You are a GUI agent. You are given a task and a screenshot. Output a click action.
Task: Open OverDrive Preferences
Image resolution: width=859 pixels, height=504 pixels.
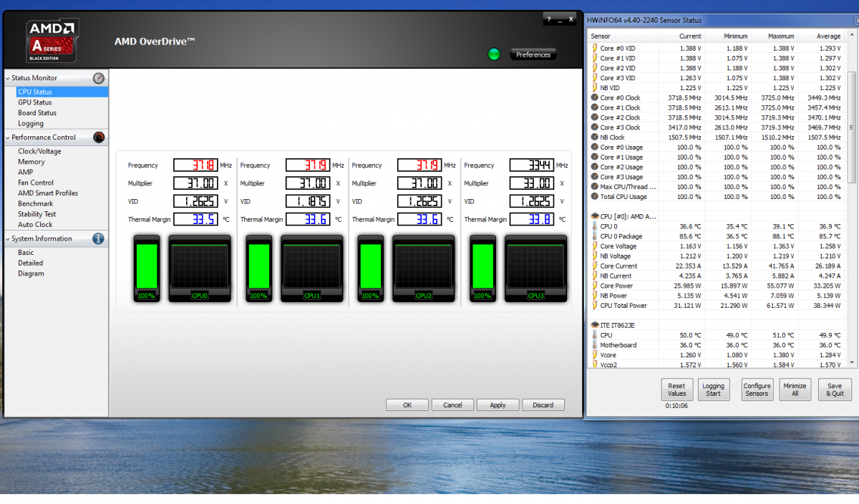pos(533,55)
